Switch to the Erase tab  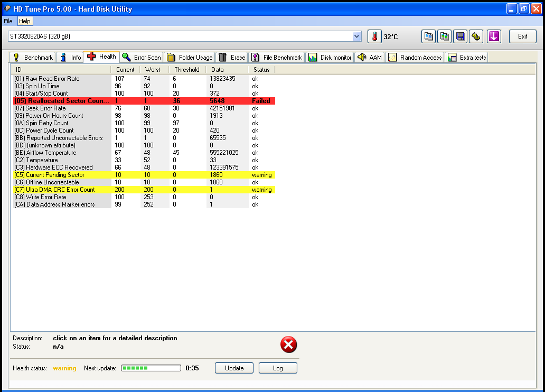[x=232, y=58]
